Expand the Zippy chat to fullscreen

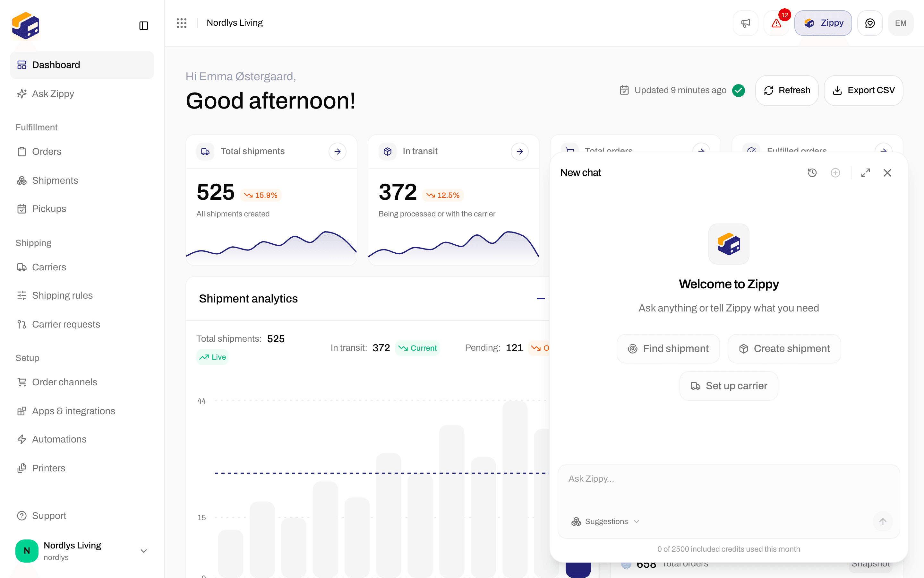[x=866, y=173]
